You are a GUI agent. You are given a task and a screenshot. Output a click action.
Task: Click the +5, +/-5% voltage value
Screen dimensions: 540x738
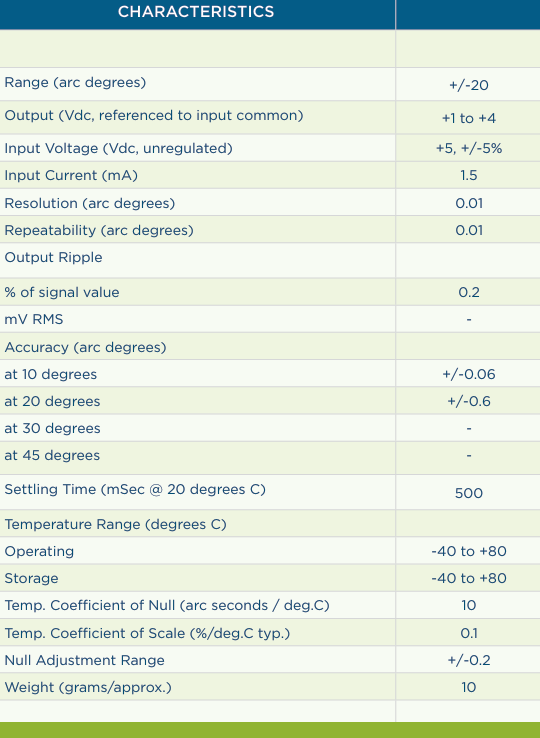tap(468, 148)
